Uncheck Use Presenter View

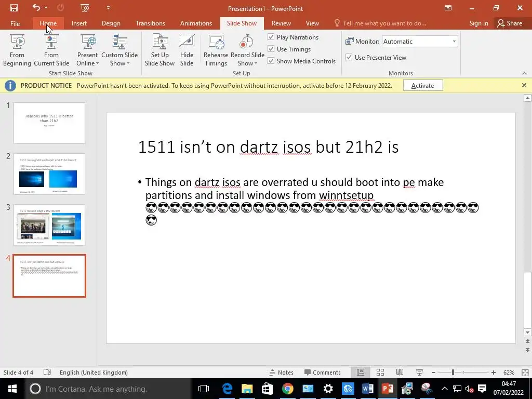[349, 57]
